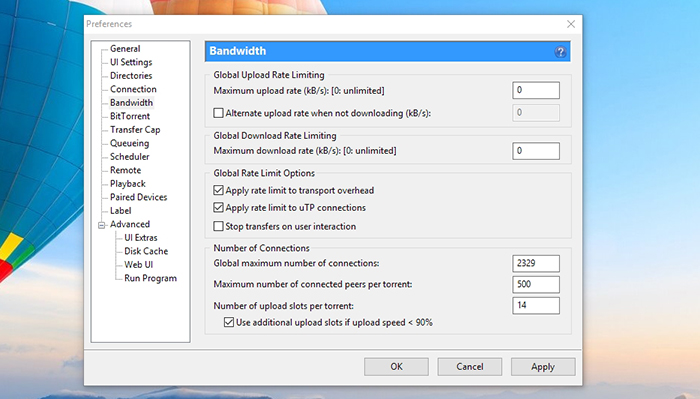Select Advanced in the tree
Viewport: 700px width, 399px height.
[x=130, y=224]
